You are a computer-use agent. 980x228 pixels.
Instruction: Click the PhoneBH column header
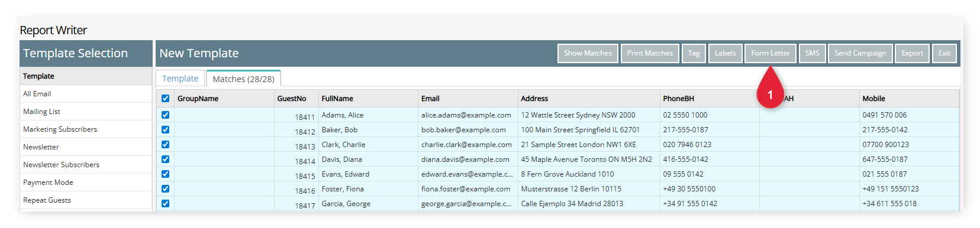(x=710, y=99)
